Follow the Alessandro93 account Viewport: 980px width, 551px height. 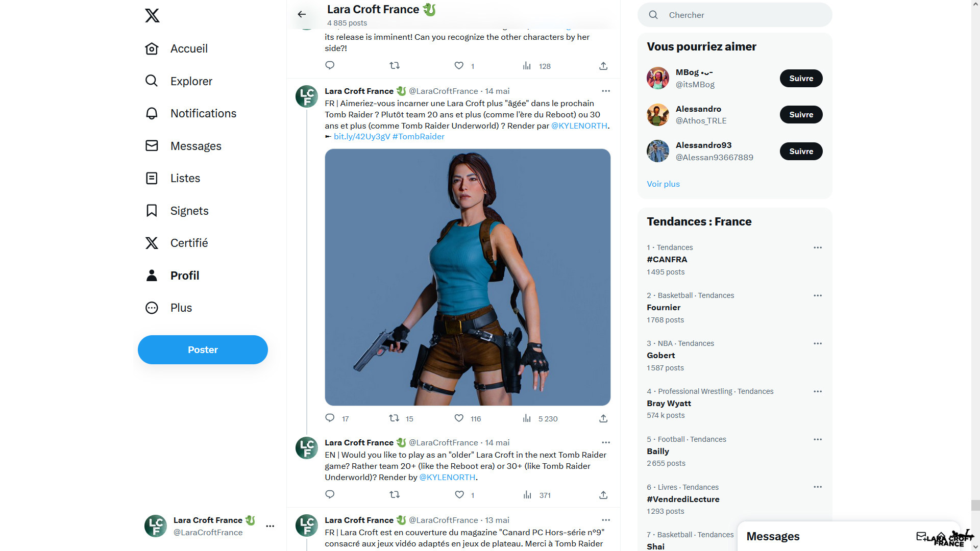click(x=801, y=152)
